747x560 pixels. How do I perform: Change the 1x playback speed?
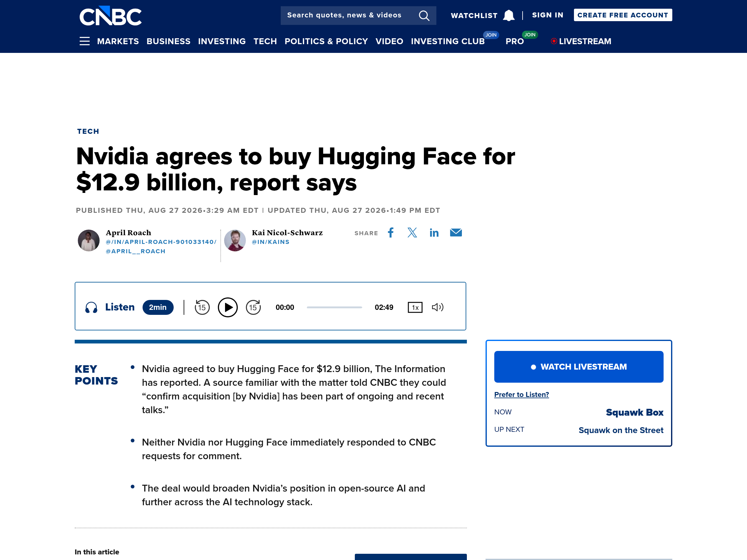click(415, 307)
